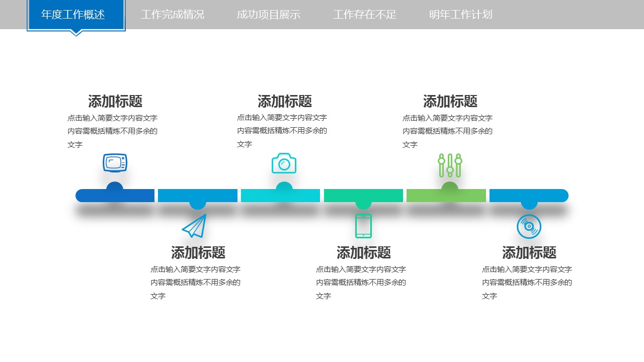Select the green smartphone icon
The image size is (644, 362).
click(363, 226)
